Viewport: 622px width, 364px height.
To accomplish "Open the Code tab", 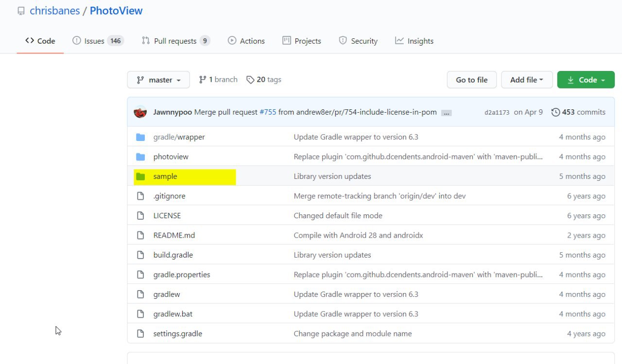I will [40, 41].
